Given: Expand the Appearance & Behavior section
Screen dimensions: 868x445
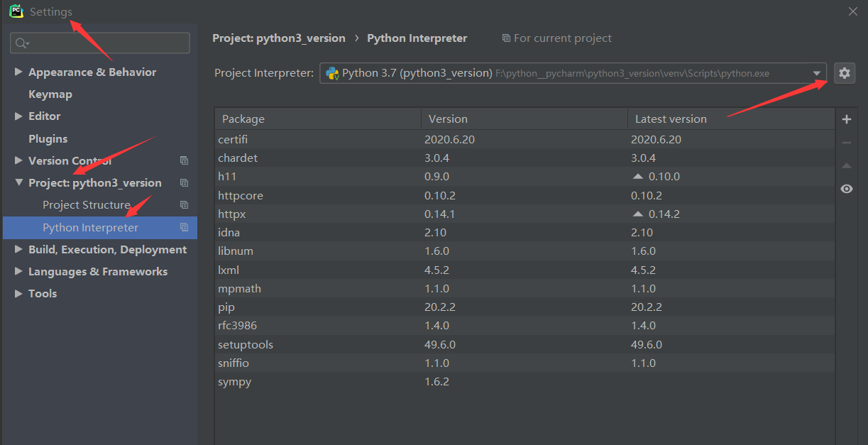Looking at the screenshot, I should point(17,72).
